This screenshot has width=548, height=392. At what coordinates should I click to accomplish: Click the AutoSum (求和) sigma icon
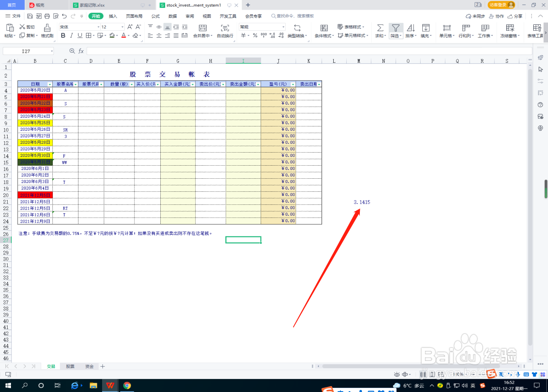[x=380, y=28]
